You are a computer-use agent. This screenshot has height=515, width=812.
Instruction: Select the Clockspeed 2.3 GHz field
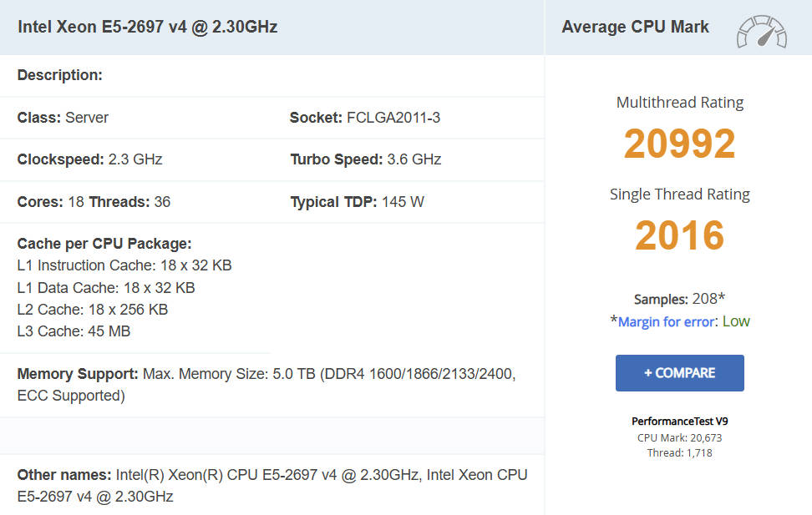click(x=89, y=159)
